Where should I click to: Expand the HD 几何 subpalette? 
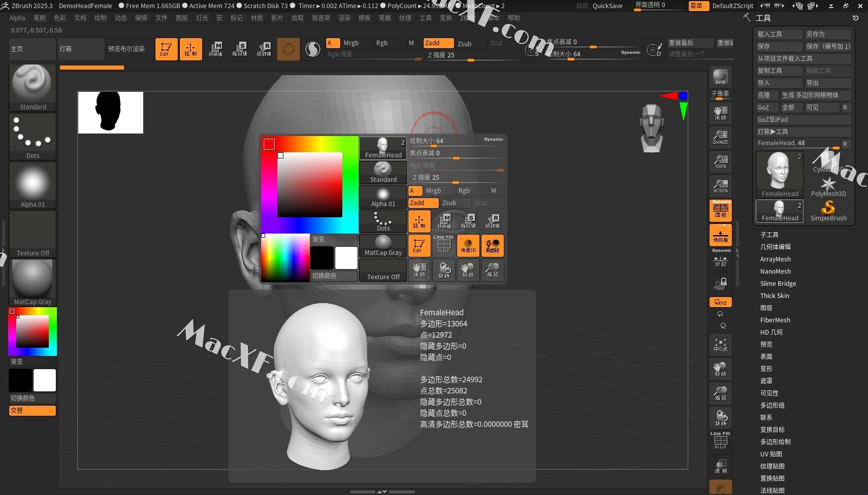(x=771, y=332)
